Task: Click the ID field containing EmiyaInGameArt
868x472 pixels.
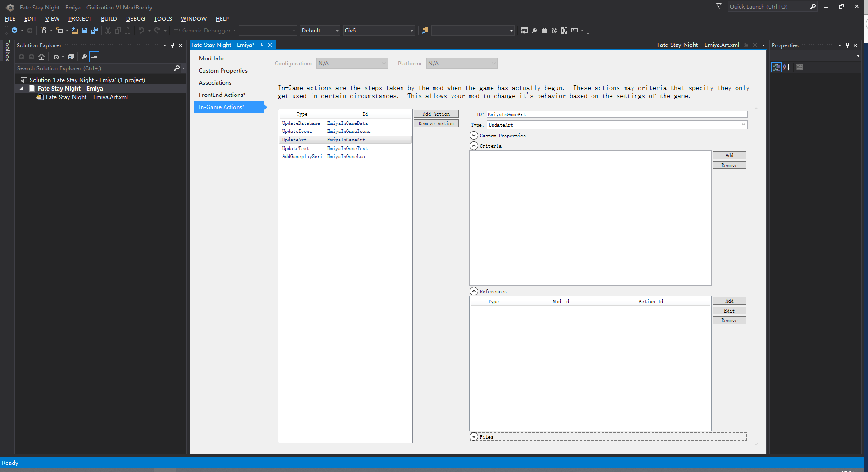Action: click(x=617, y=114)
